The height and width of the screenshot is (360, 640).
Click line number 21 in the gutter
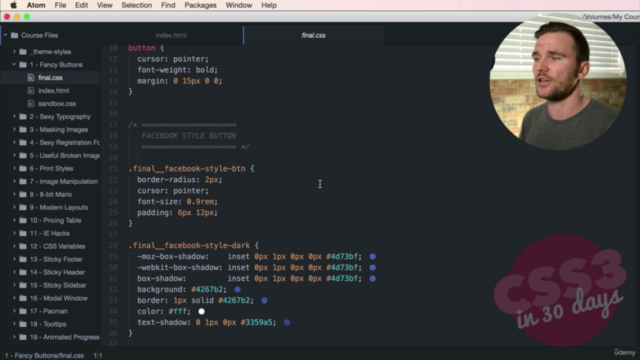(113, 169)
